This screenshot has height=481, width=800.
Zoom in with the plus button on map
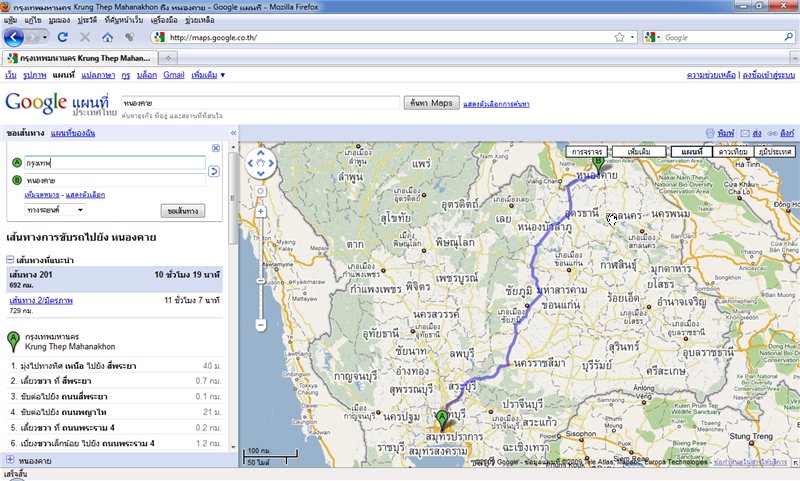point(261,211)
